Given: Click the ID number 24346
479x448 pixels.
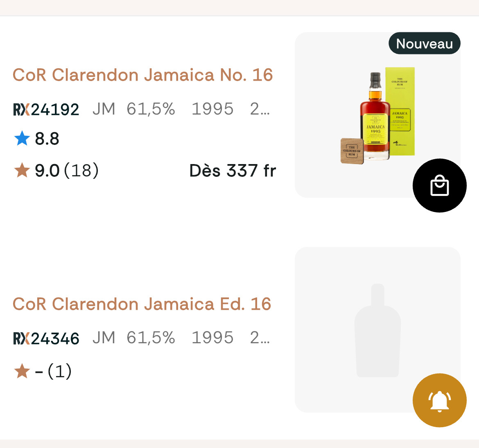Looking at the screenshot, I should click(55, 338).
